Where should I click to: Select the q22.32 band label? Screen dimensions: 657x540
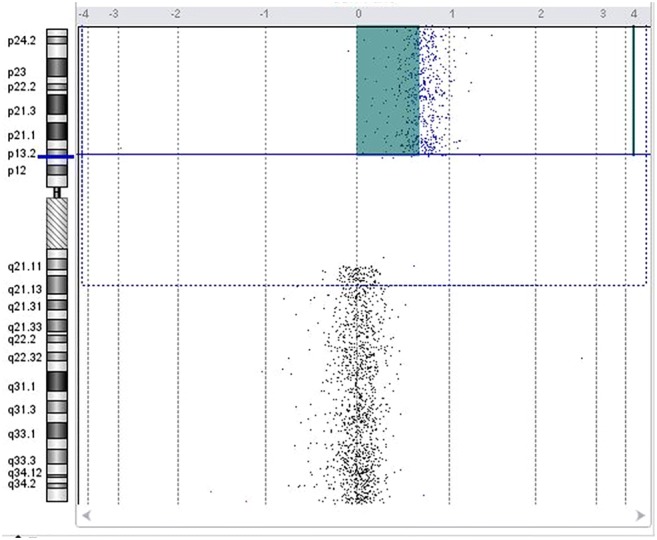coord(23,357)
